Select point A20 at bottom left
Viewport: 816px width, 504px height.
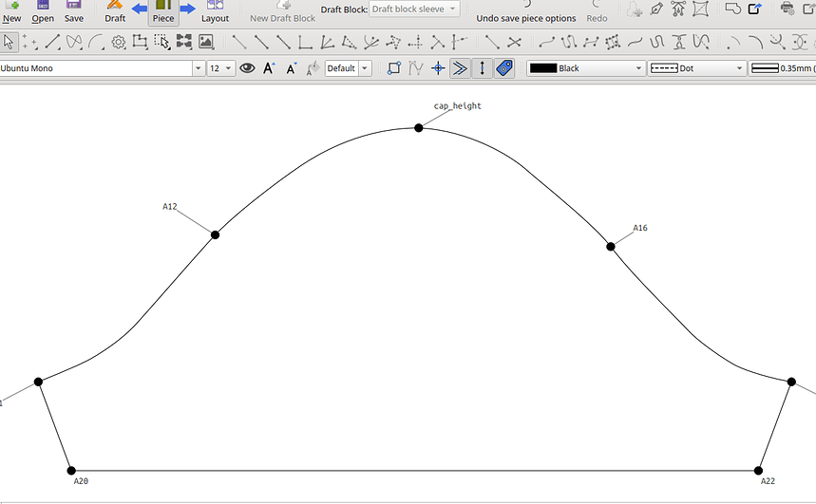pyautogui.click(x=71, y=470)
